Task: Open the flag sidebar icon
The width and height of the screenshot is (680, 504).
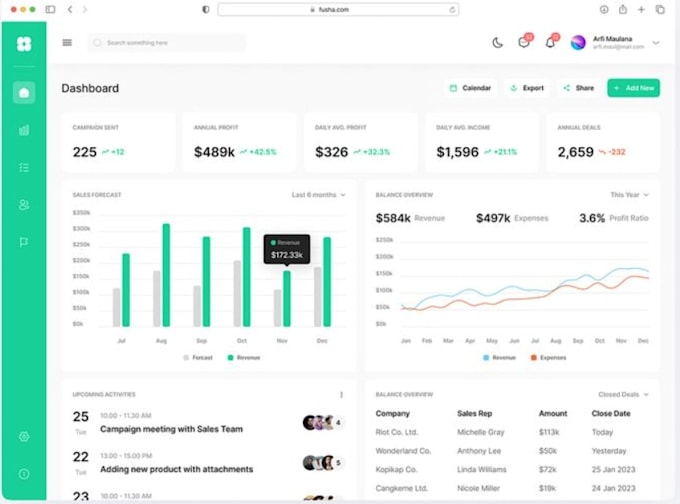Action: (24, 242)
